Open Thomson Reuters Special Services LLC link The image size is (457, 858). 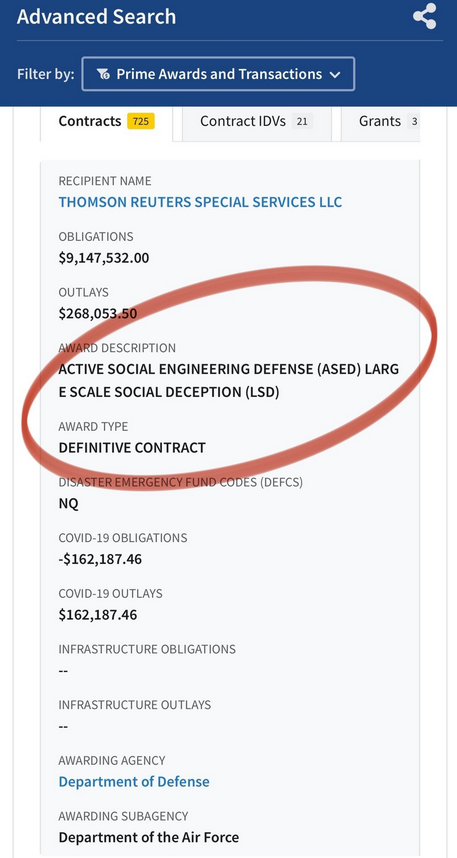200,202
